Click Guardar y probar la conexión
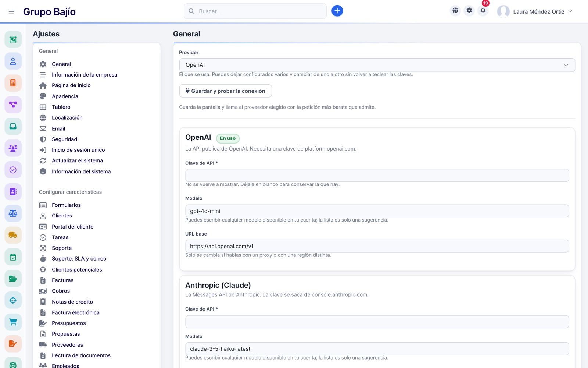 pyautogui.click(x=225, y=91)
